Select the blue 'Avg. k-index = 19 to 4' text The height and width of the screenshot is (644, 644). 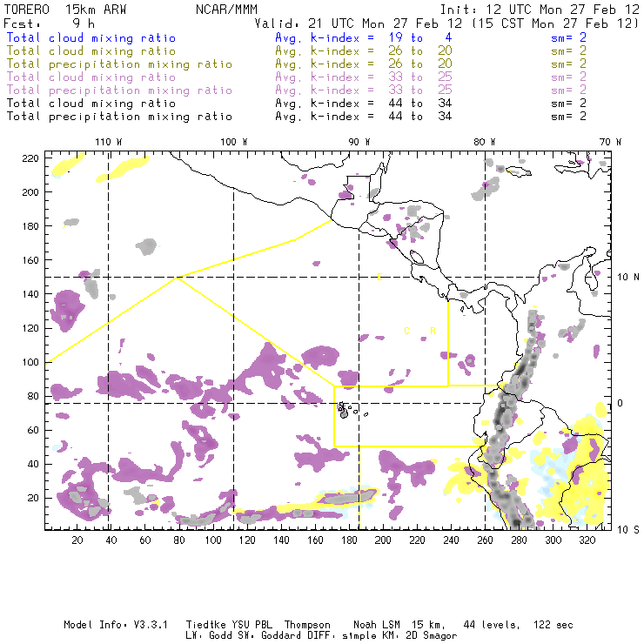point(364,37)
